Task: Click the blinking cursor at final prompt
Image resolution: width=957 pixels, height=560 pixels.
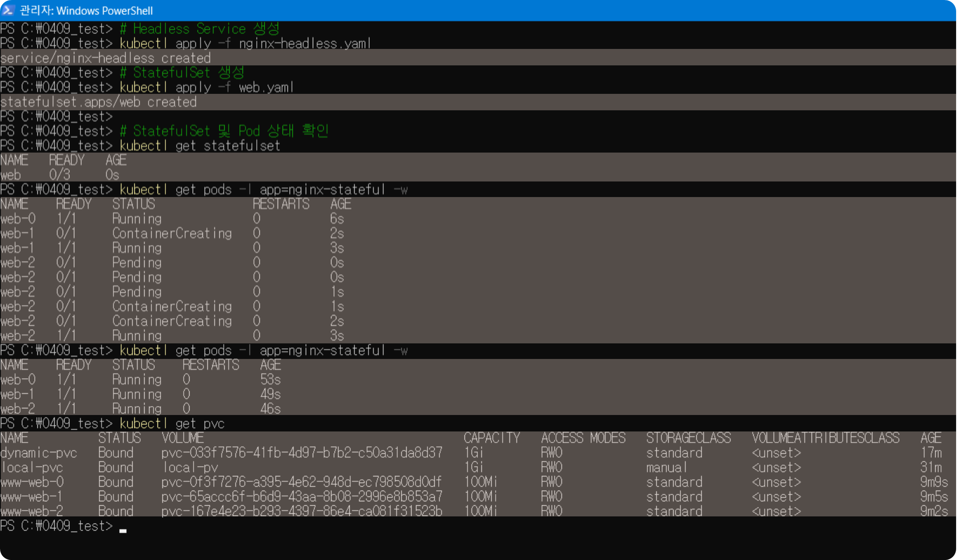Action: click(x=123, y=530)
